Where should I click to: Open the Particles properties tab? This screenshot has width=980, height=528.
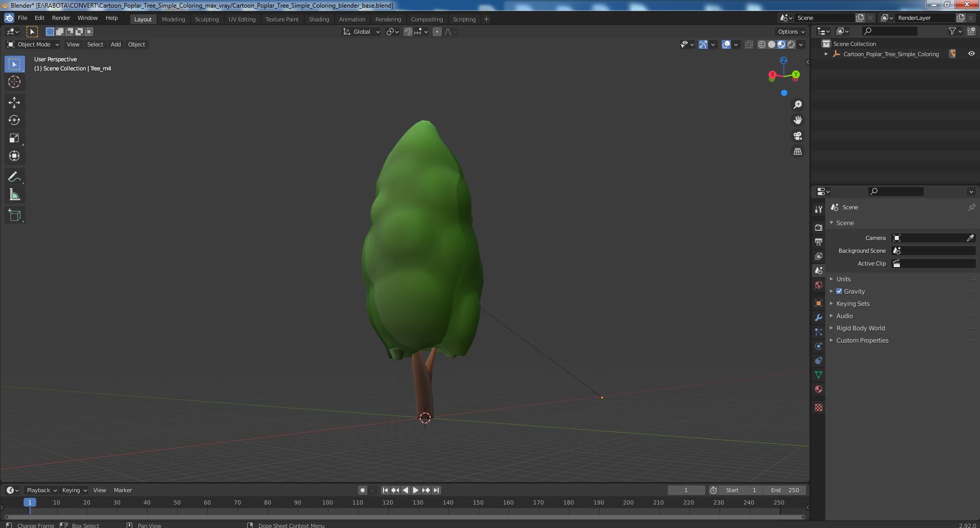819,332
